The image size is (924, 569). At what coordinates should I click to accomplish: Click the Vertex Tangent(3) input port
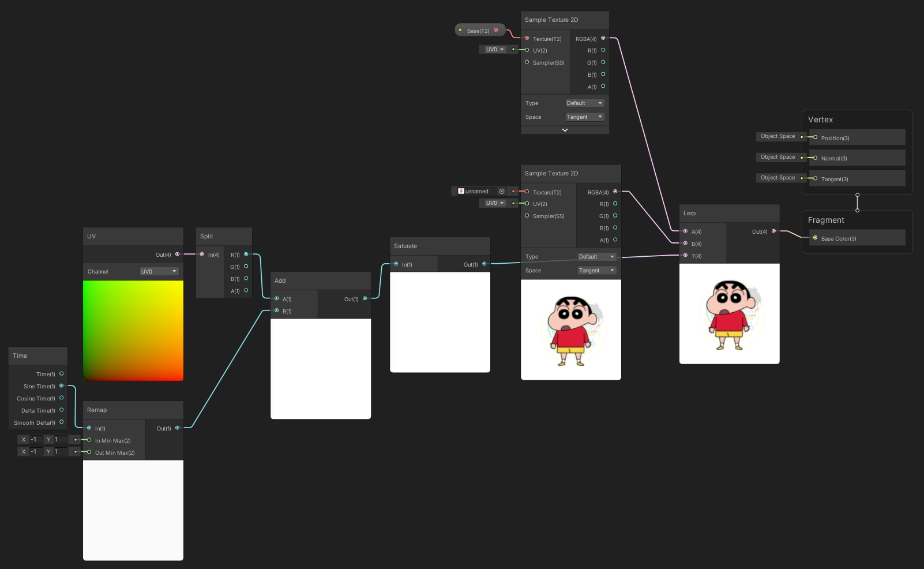click(815, 178)
